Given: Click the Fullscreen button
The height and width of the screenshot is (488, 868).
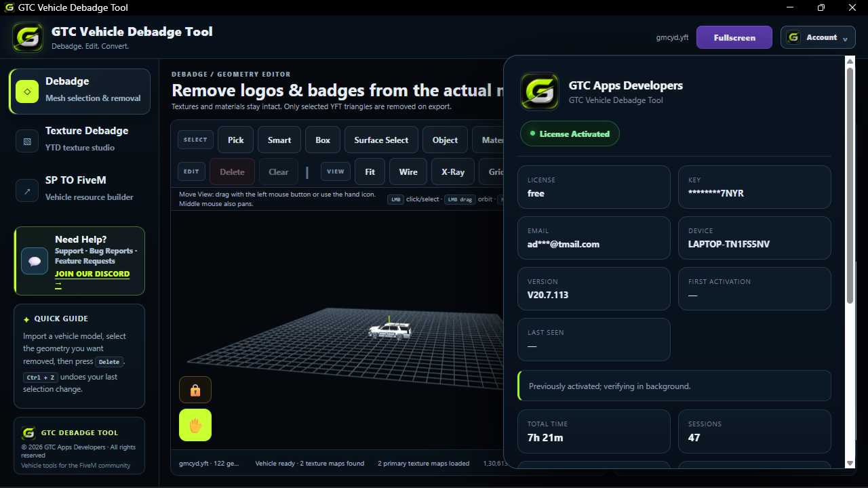Looking at the screenshot, I should point(734,37).
